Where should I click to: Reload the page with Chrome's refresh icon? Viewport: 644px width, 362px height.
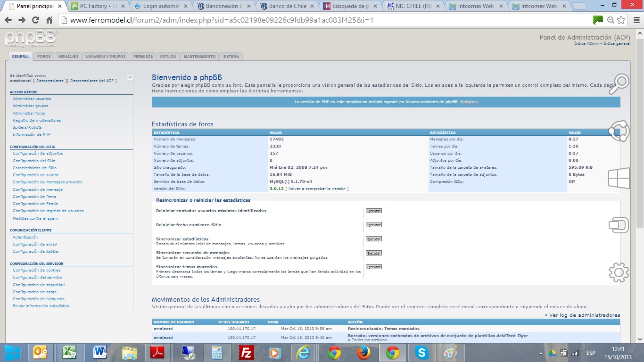pyautogui.click(x=35, y=20)
